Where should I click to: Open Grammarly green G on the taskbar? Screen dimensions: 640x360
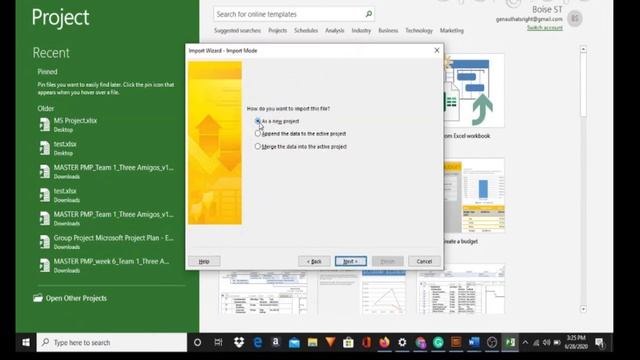pyautogui.click(x=438, y=342)
